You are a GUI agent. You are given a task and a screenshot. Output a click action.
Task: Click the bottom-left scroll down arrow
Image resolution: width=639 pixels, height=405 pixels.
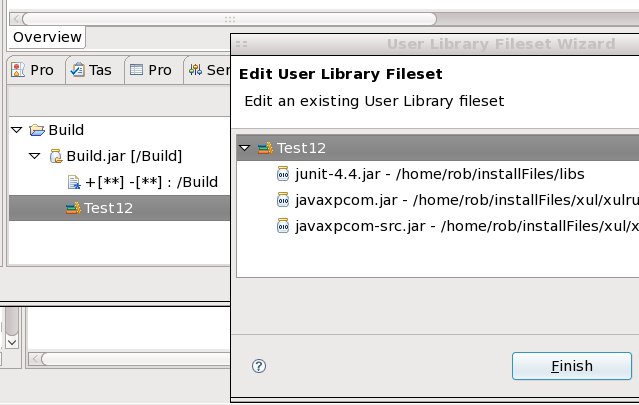coord(12,341)
